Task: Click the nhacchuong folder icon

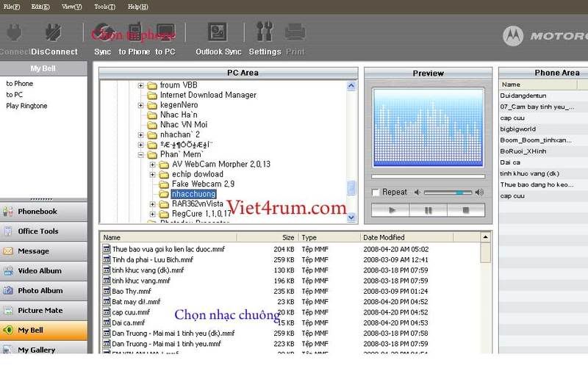Action: pos(164,194)
